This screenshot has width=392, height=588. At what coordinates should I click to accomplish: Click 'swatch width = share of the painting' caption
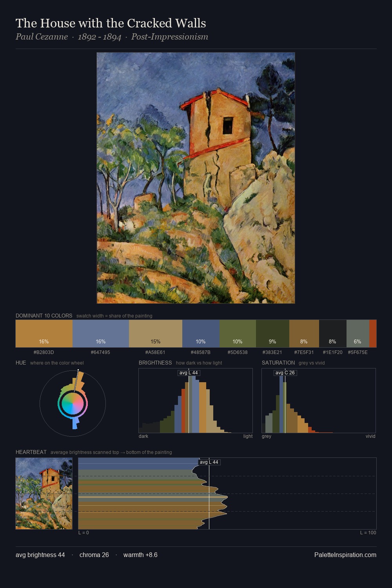coord(114,316)
